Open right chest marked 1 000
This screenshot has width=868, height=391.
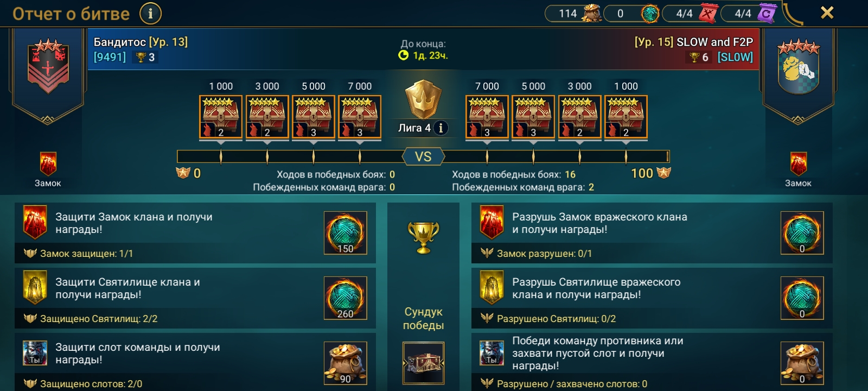click(x=626, y=117)
